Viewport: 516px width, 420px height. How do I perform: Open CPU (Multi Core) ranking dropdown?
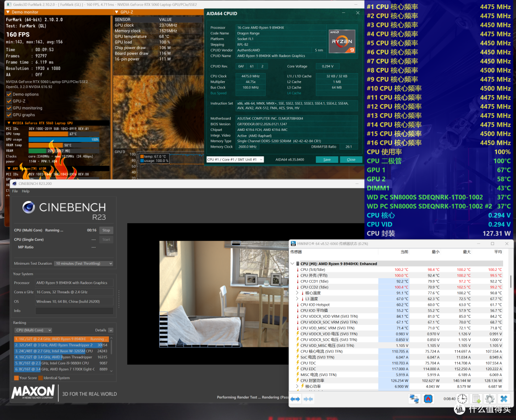pyautogui.click(x=33, y=330)
